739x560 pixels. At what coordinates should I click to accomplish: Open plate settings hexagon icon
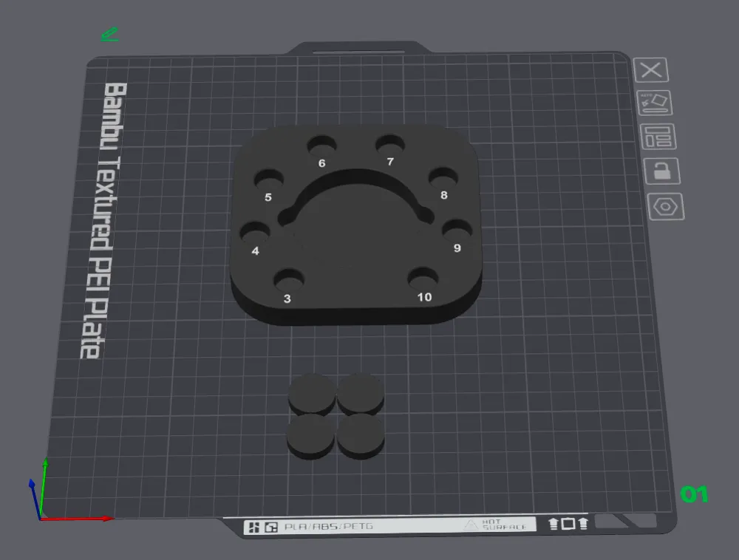tap(666, 206)
